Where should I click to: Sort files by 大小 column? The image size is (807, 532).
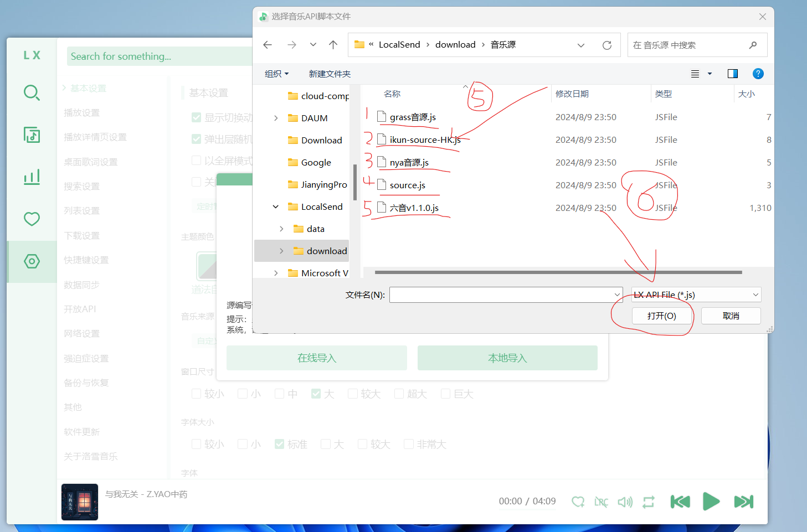(x=747, y=94)
